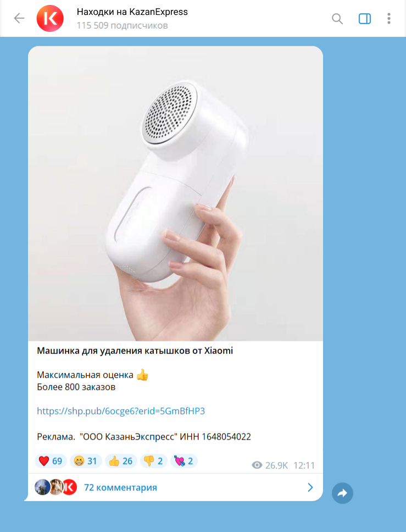Toggle the red heart reaction
Viewport: 406px width, 532px height.
[x=51, y=461]
